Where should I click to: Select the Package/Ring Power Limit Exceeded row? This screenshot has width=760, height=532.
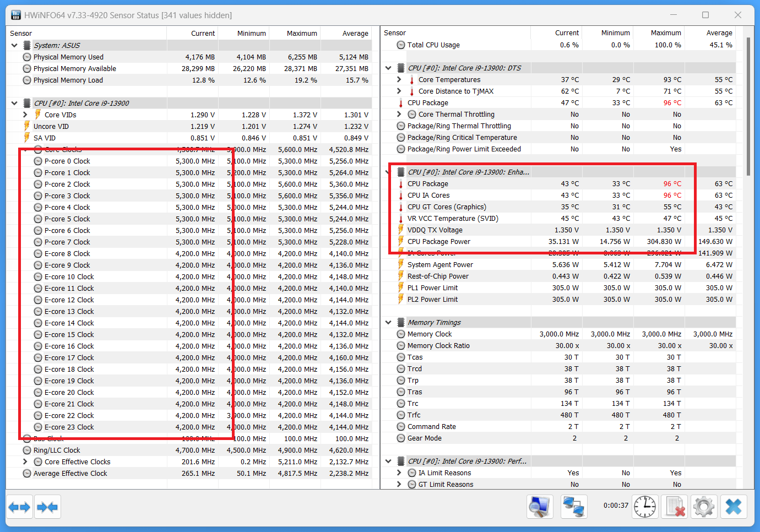click(x=558, y=149)
